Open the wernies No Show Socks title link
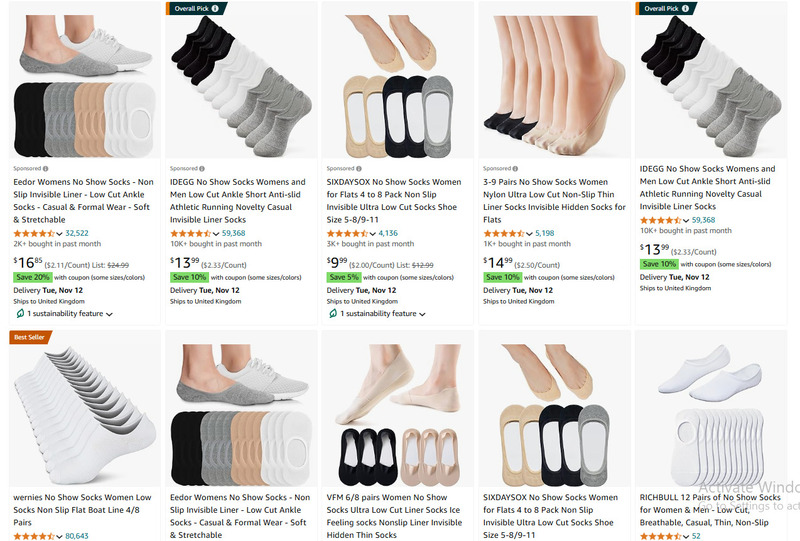The image size is (800, 541). coord(82,510)
